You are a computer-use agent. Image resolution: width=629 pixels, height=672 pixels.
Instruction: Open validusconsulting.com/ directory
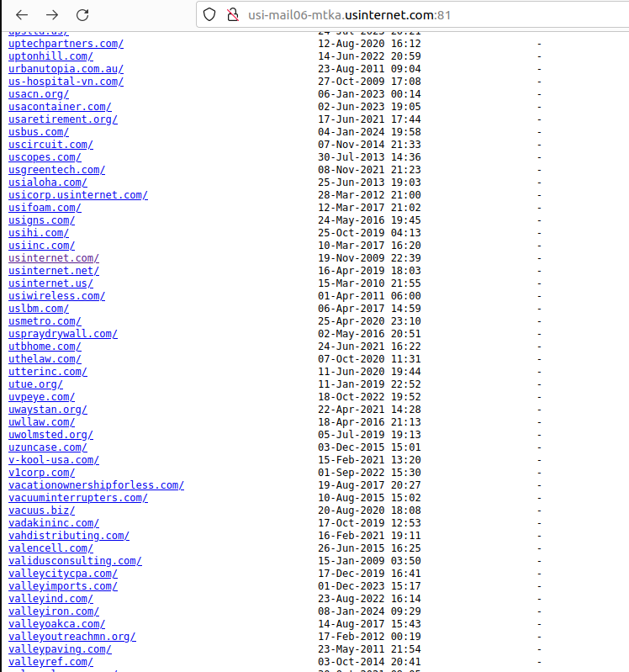(76, 561)
